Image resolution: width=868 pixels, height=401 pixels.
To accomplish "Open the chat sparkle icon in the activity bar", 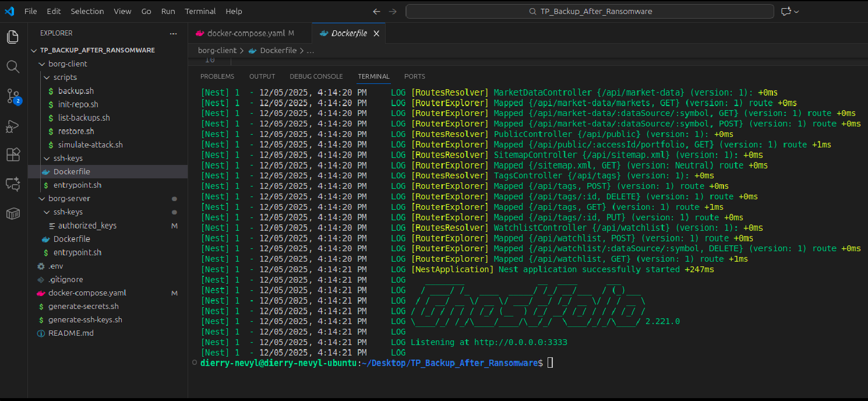I will coord(13,183).
